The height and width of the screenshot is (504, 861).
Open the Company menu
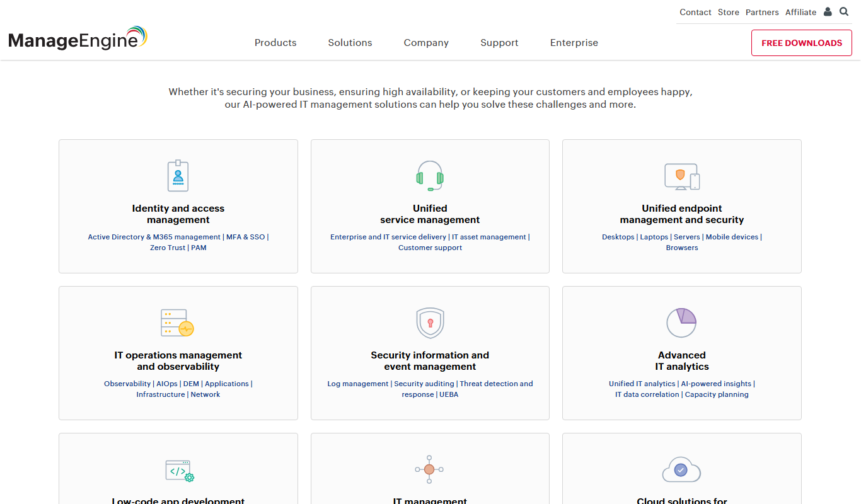tap(426, 43)
